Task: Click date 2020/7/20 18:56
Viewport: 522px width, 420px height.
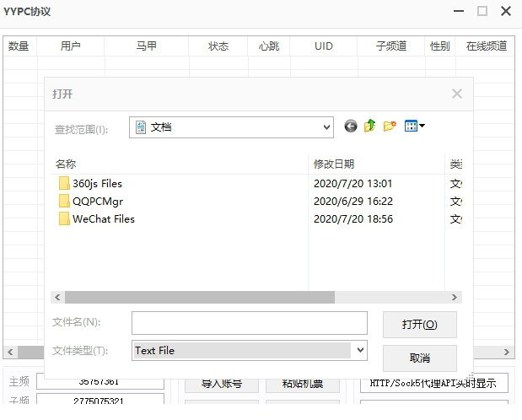Action: (352, 218)
